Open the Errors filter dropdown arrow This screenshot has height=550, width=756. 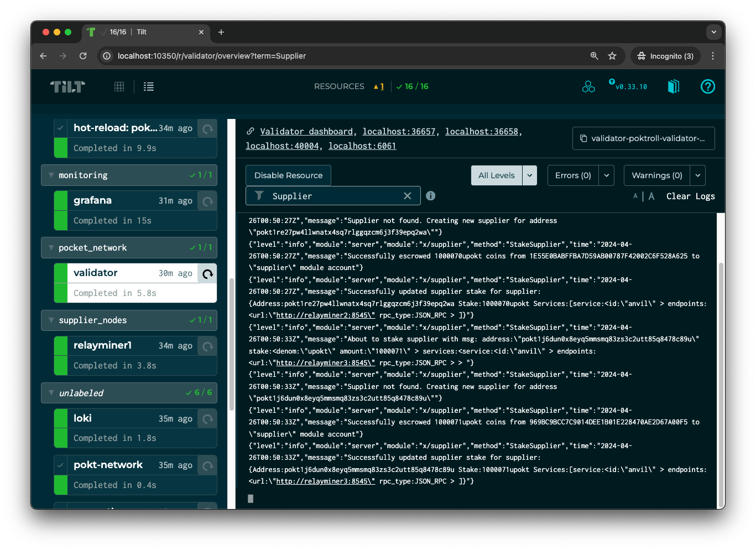[607, 175]
